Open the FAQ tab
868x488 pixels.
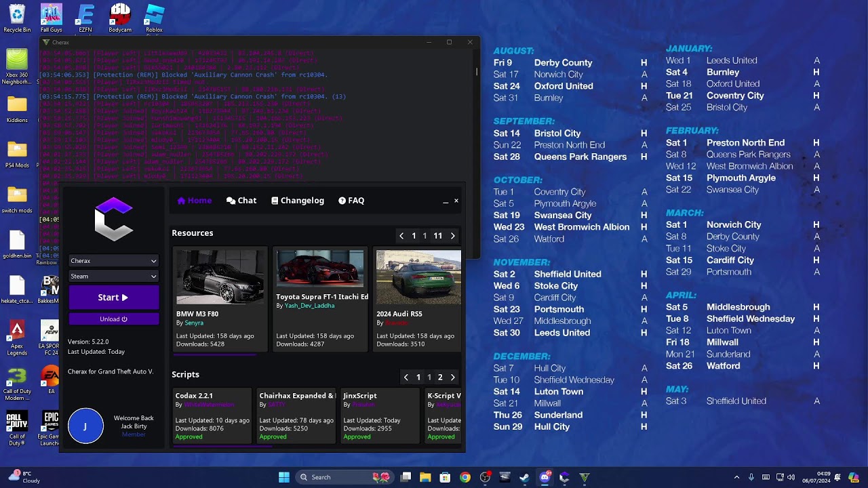click(x=351, y=201)
